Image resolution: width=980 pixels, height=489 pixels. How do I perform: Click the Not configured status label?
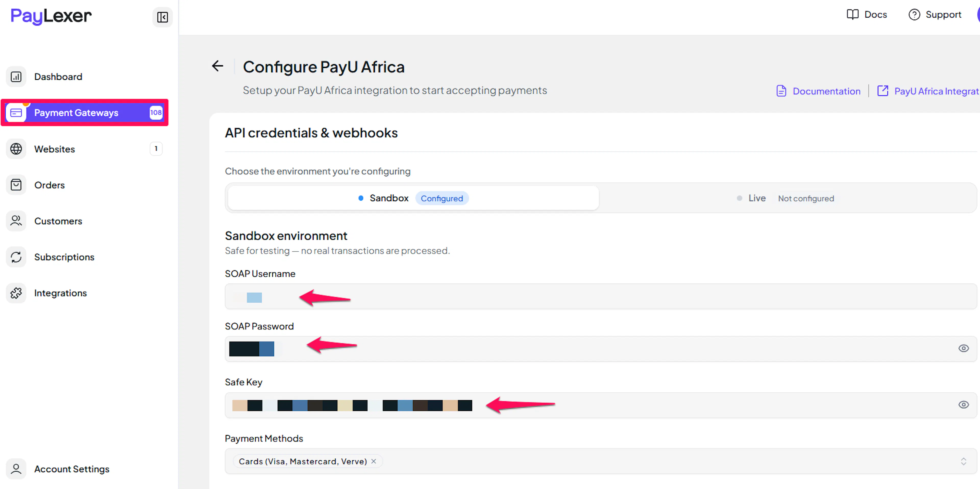pyautogui.click(x=806, y=198)
